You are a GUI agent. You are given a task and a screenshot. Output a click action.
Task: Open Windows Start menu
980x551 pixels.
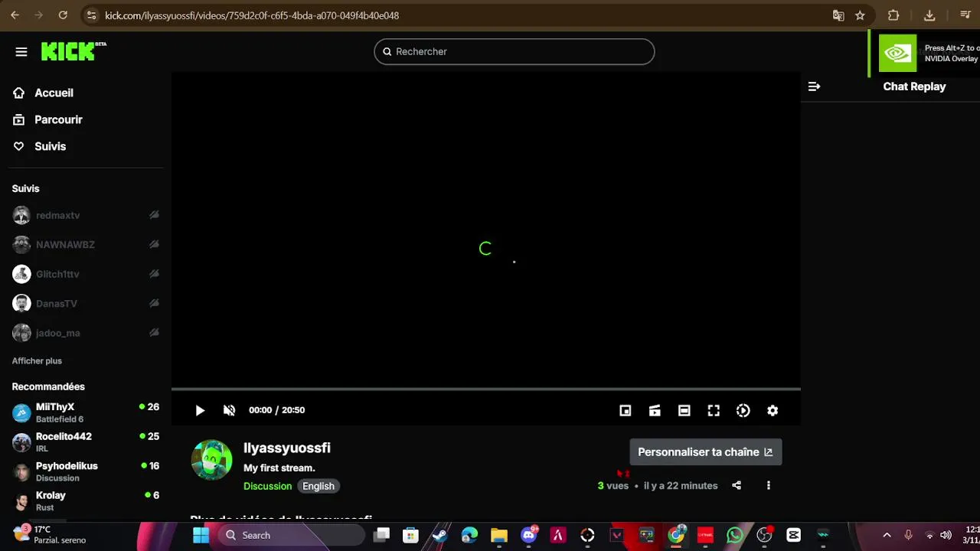[x=201, y=535]
